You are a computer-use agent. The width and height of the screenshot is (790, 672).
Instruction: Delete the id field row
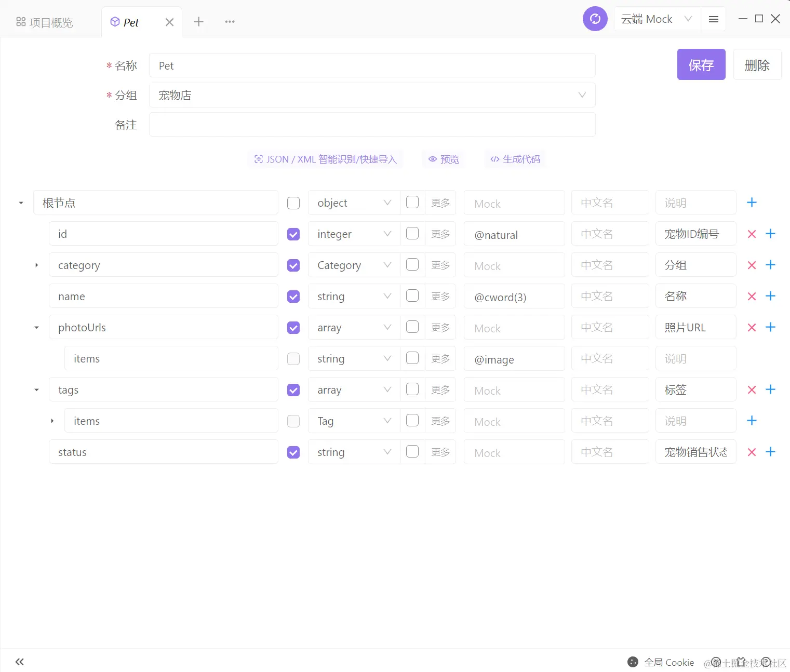pos(752,234)
